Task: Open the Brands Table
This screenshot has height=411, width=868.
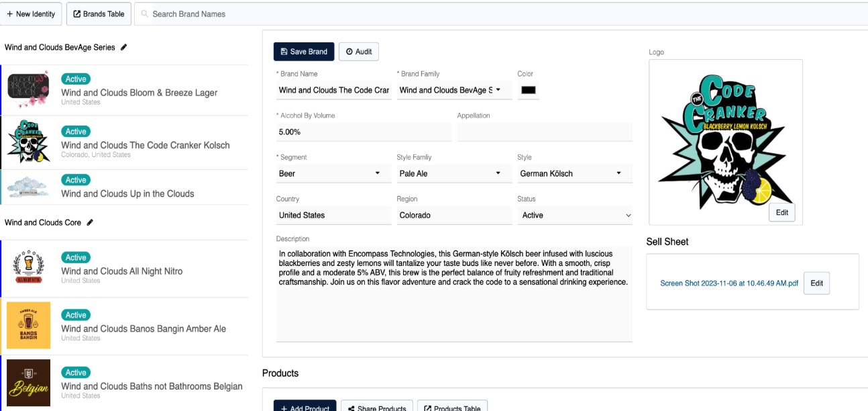Action: point(99,14)
